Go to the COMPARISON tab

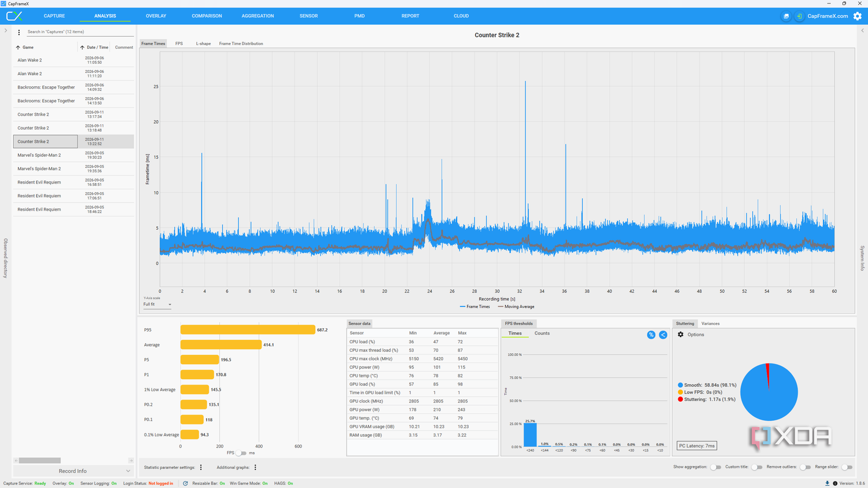click(x=207, y=16)
